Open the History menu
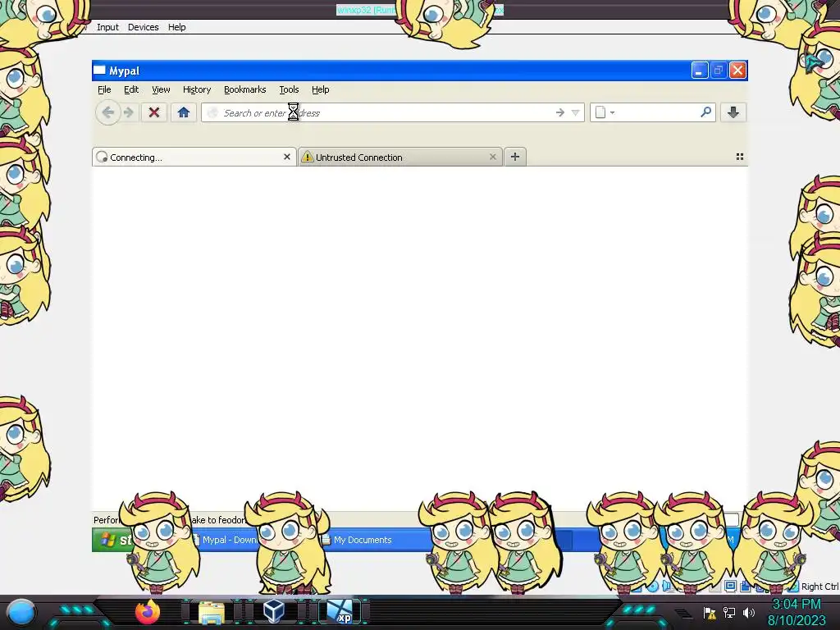The width and height of the screenshot is (840, 630). pos(197,89)
